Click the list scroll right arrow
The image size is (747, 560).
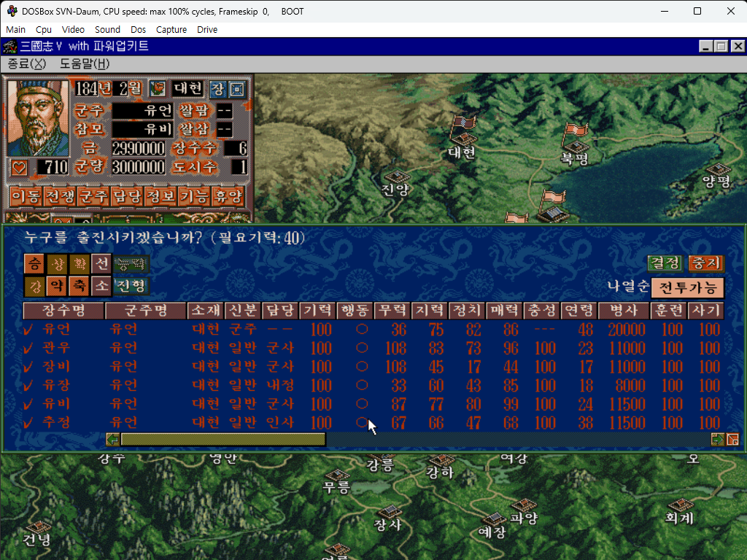click(x=717, y=439)
